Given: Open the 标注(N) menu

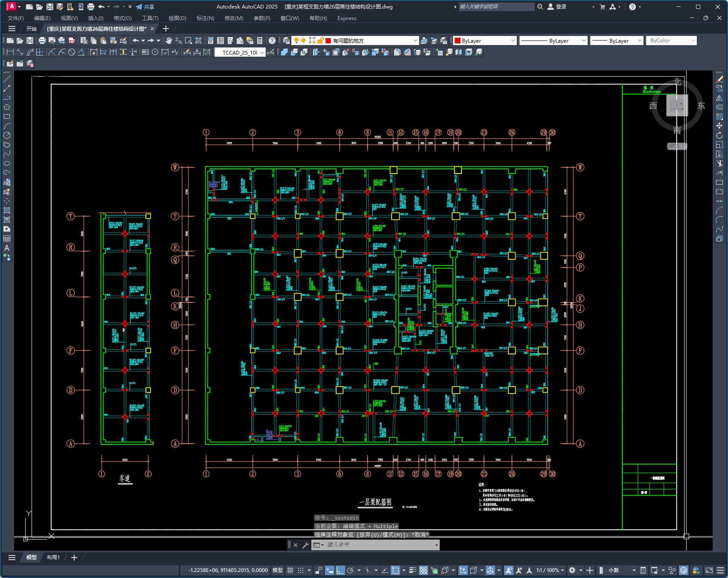Looking at the screenshot, I should [x=205, y=18].
